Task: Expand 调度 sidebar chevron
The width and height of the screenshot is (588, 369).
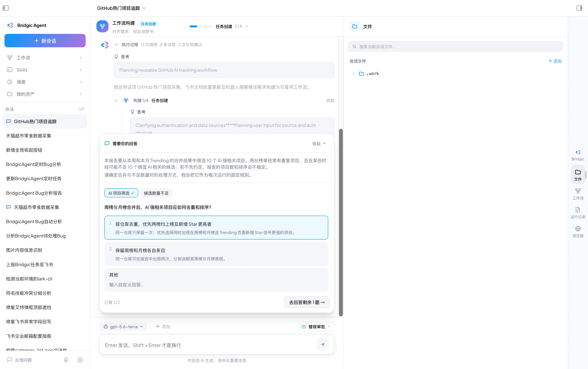Action: [x=80, y=82]
